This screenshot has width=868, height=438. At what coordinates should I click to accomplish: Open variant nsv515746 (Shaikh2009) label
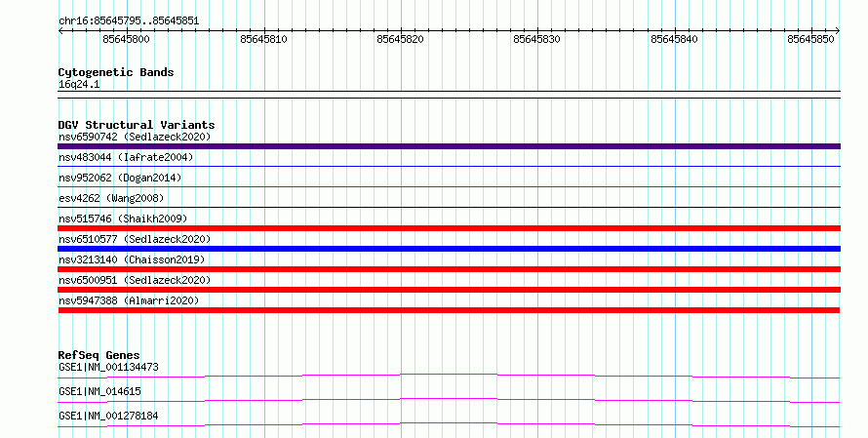tap(123, 219)
